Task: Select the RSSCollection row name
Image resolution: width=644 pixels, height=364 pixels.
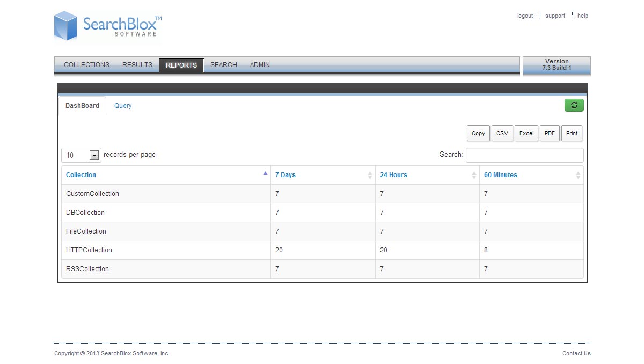Action: 87,269
